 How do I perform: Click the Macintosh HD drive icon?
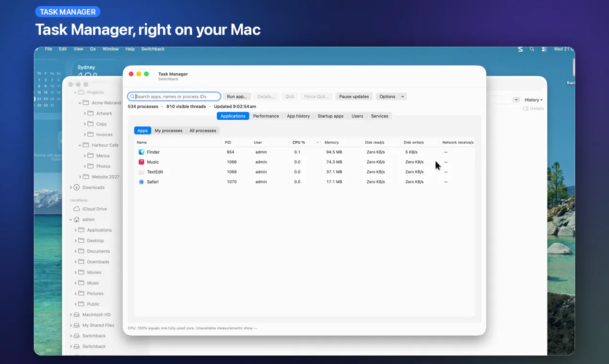pyautogui.click(x=76, y=315)
